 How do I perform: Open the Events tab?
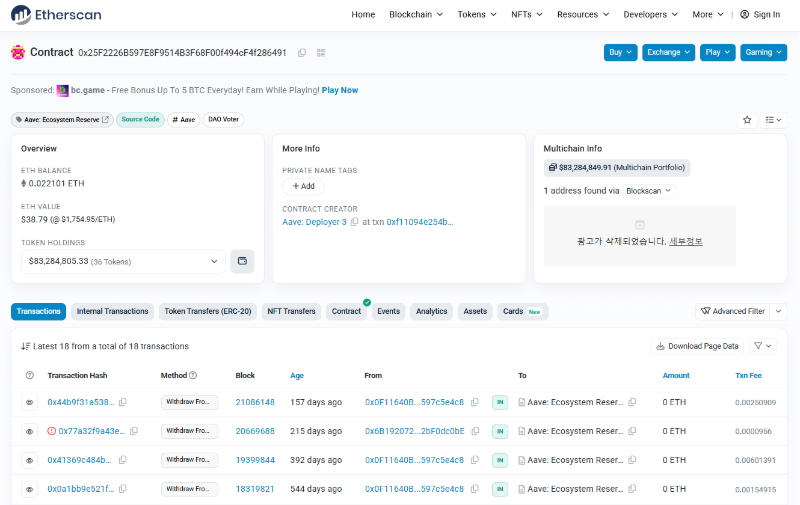(388, 311)
